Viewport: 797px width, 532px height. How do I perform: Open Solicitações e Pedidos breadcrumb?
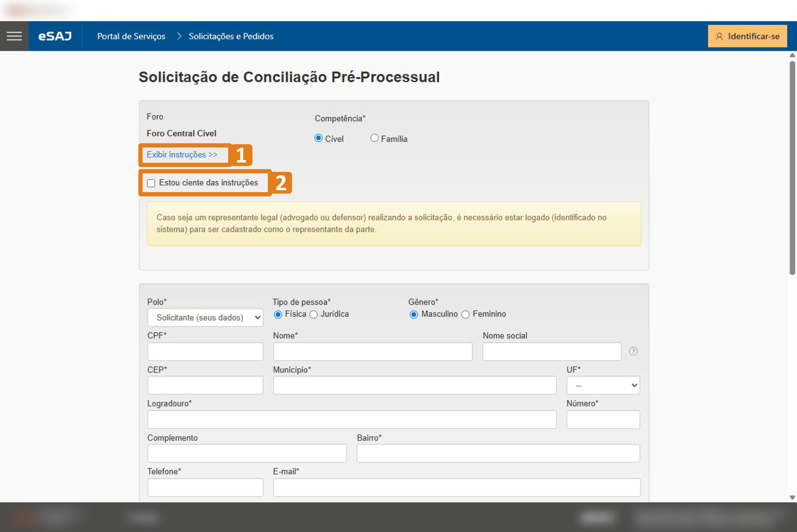pyautogui.click(x=231, y=36)
